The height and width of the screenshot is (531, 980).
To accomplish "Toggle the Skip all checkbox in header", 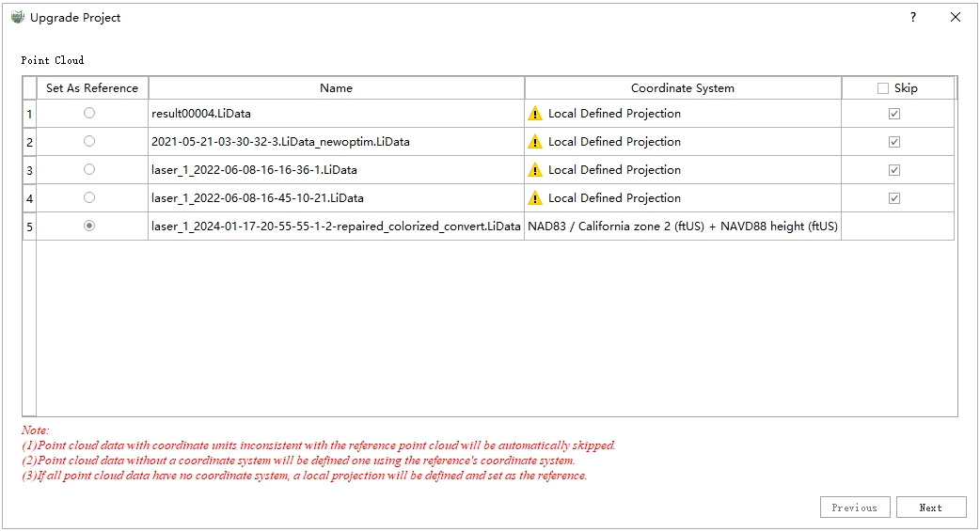I will click(882, 88).
